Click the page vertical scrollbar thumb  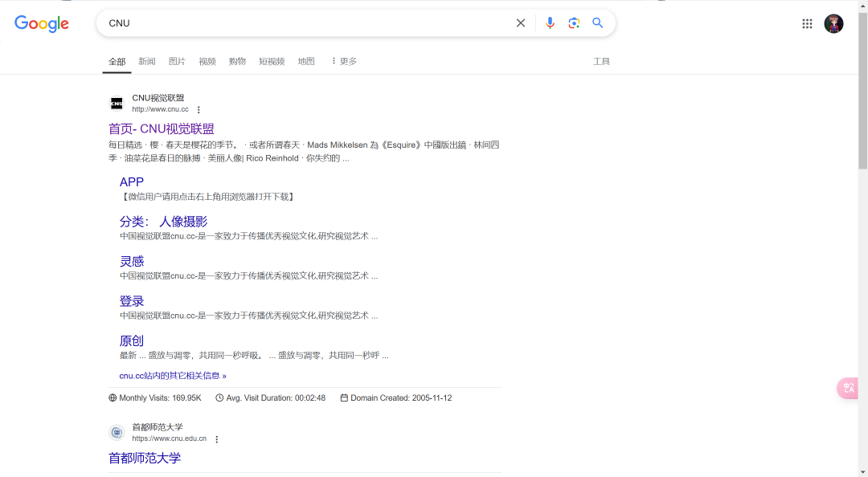(x=863, y=92)
